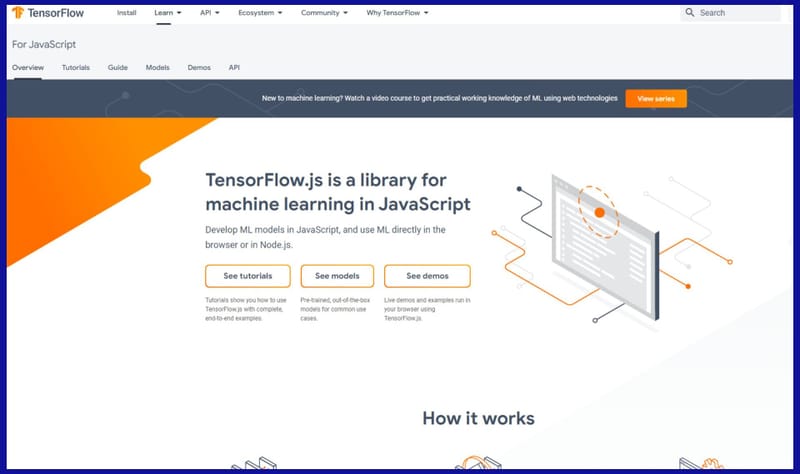Select the Overview tab

tap(28, 67)
